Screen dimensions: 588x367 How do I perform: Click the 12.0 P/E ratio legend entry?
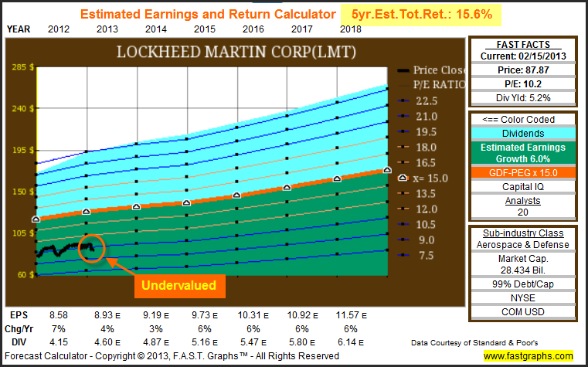[x=418, y=209]
